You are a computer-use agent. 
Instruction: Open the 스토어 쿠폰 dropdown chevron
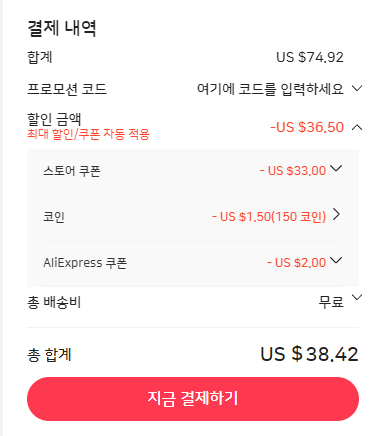tap(336, 168)
